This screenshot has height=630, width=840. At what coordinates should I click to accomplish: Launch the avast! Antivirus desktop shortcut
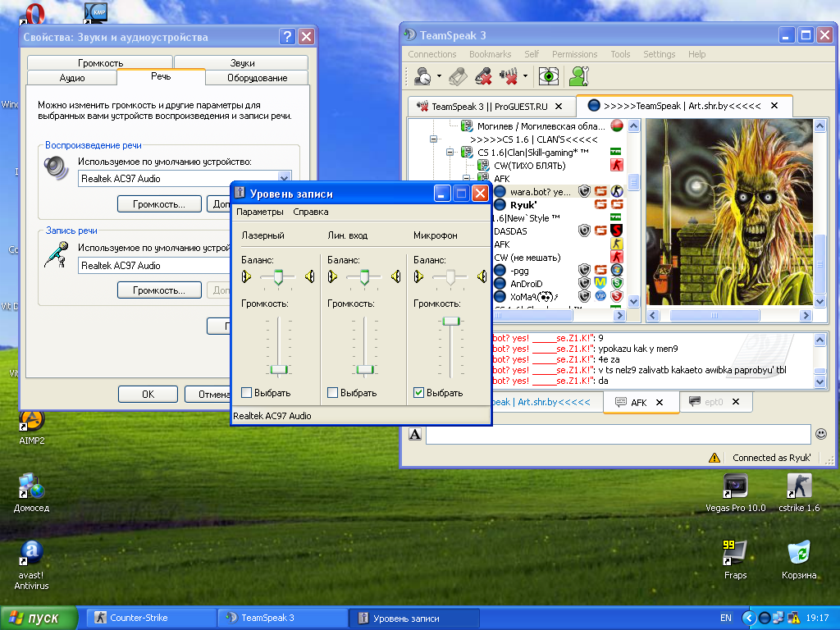point(32,565)
